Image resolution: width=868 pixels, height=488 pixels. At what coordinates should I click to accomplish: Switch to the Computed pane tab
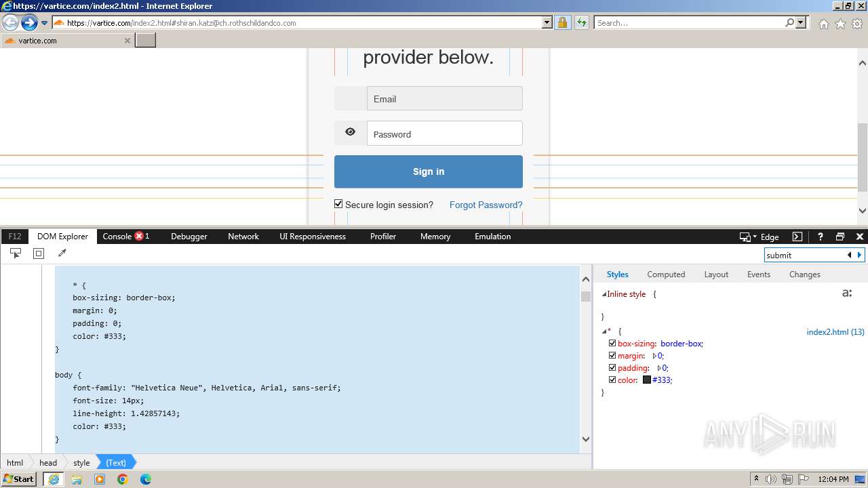[666, 274]
